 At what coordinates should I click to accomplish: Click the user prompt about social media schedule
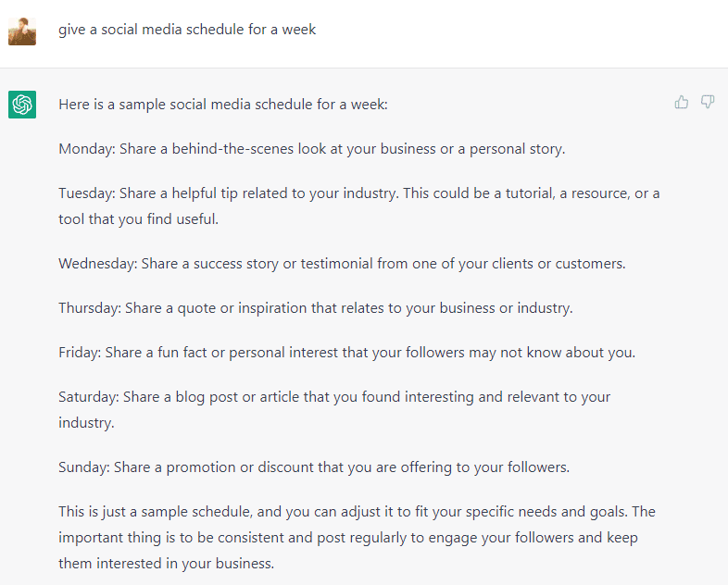[187, 30]
